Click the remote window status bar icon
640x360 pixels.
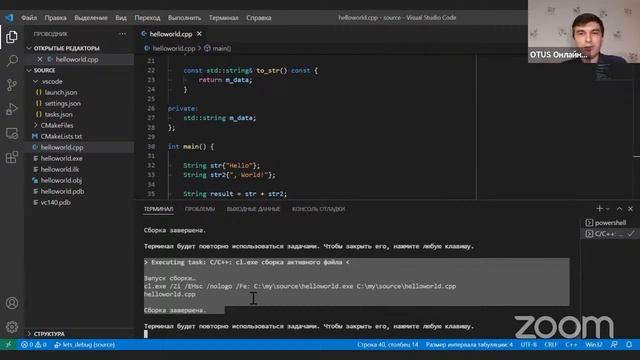(x=8, y=344)
